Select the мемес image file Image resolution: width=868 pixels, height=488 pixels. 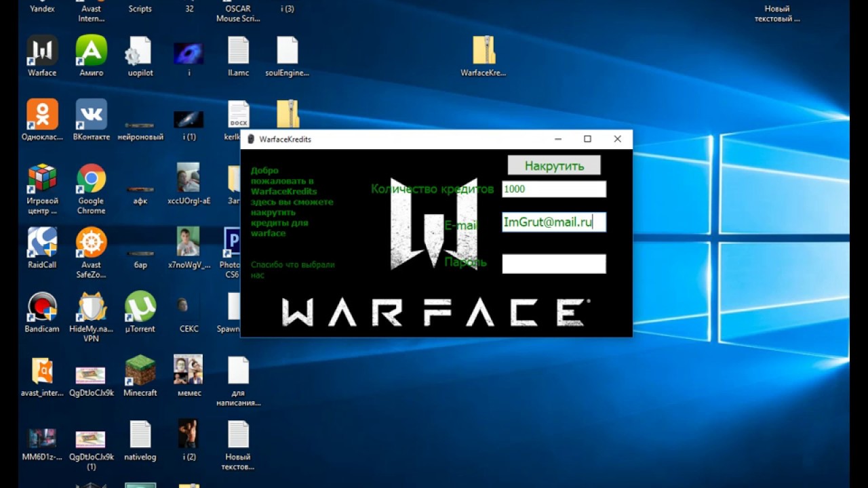[x=189, y=375]
